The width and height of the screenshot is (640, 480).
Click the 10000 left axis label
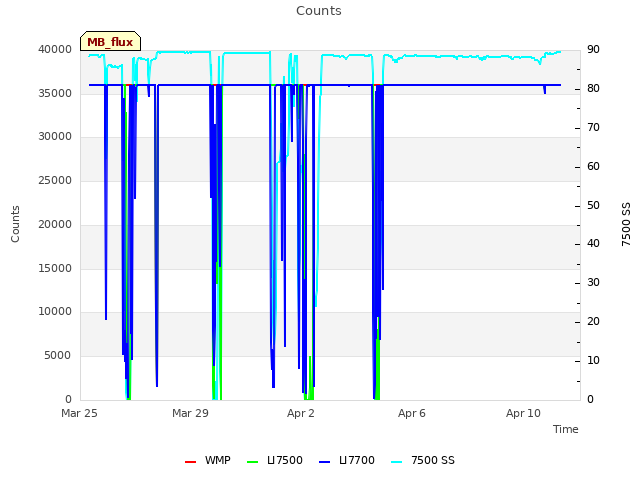tap(55, 311)
